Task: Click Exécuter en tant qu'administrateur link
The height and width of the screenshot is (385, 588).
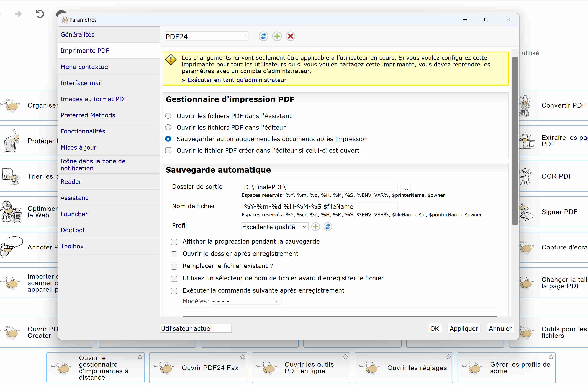Action: [x=237, y=80]
